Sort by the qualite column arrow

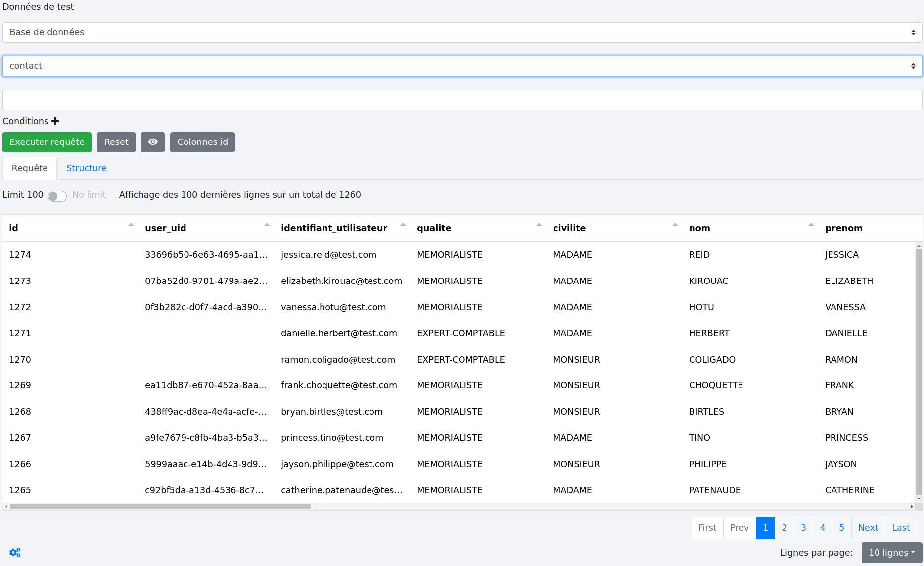(x=539, y=225)
